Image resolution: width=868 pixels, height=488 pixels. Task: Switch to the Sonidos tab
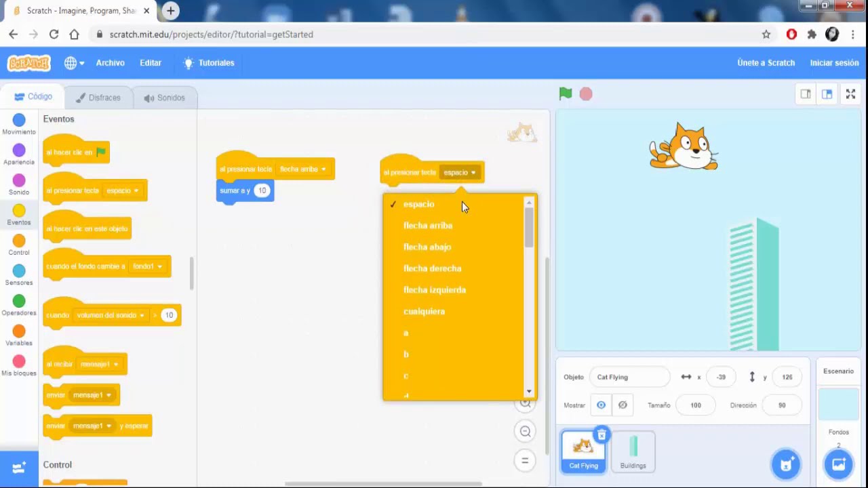tap(164, 98)
